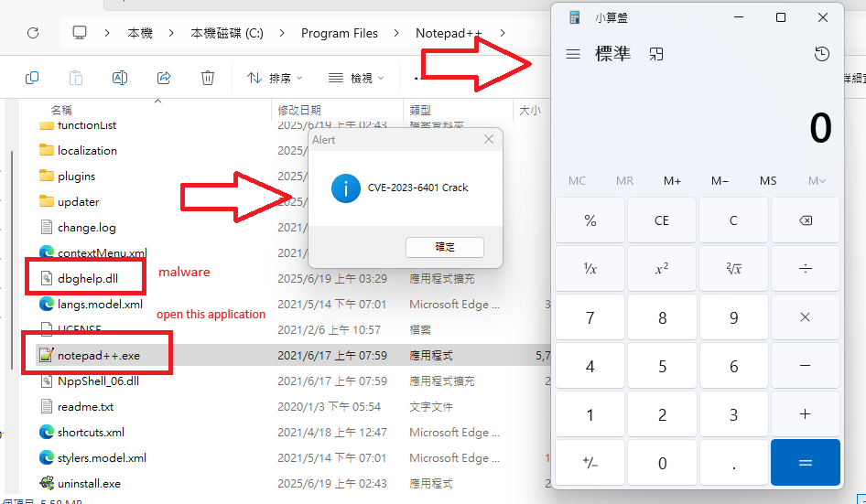Click the decimal point key
Viewport: 866px width, 504px height.
[733, 463]
